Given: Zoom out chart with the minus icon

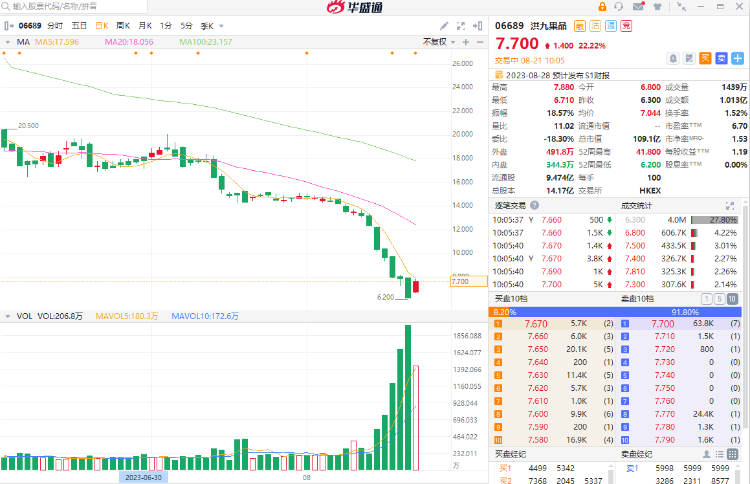Looking at the screenshot, I should [x=480, y=42].
